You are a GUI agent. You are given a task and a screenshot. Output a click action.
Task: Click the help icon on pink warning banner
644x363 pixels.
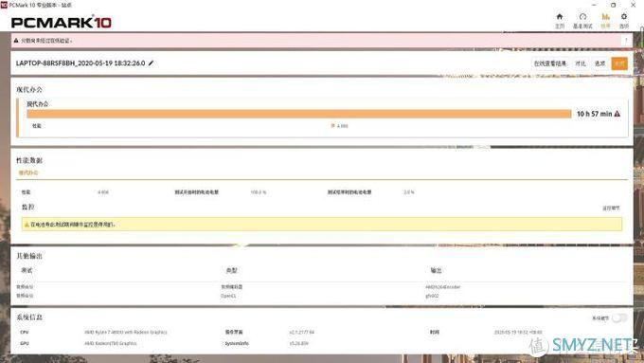[x=626, y=41]
